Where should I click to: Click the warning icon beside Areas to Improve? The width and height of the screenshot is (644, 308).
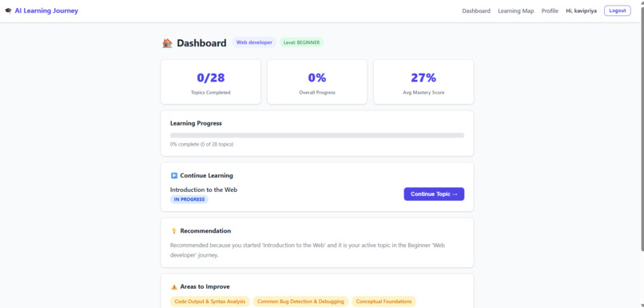tap(173, 287)
